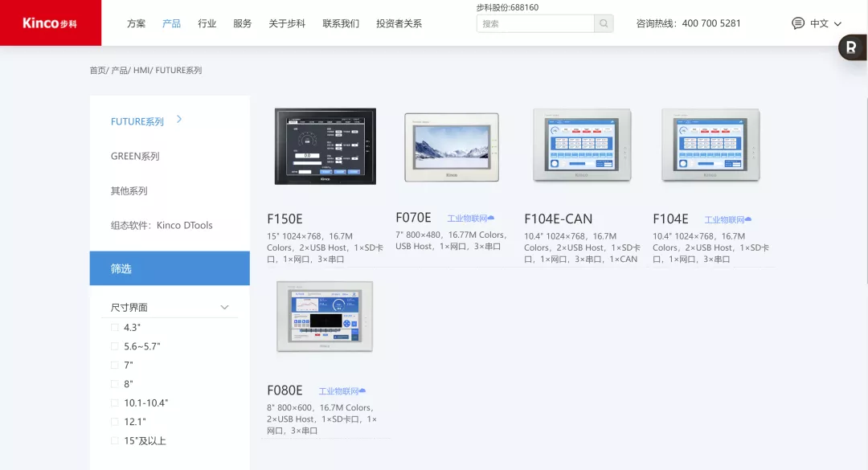The width and height of the screenshot is (868, 470).
Task: Check the 15"及以上 size filter
Action: pyautogui.click(x=115, y=440)
